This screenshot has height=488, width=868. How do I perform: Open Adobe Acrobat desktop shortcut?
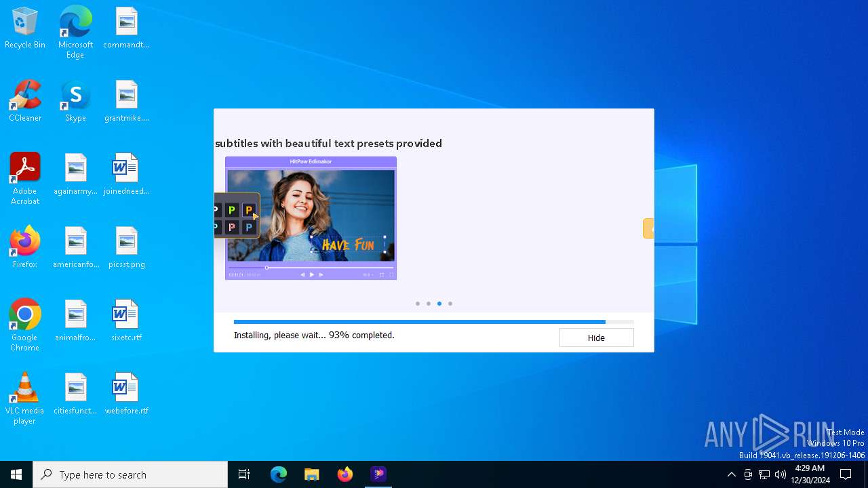[25, 179]
